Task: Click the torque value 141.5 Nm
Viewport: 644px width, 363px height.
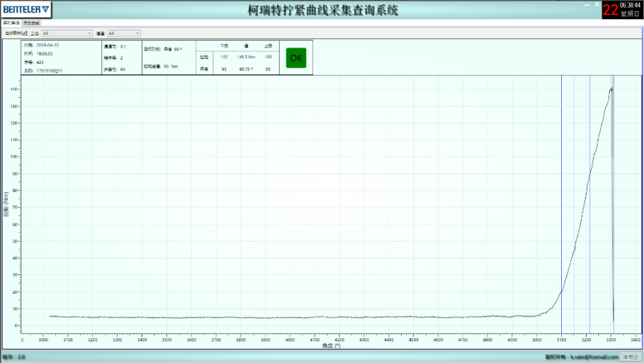Action: click(246, 57)
